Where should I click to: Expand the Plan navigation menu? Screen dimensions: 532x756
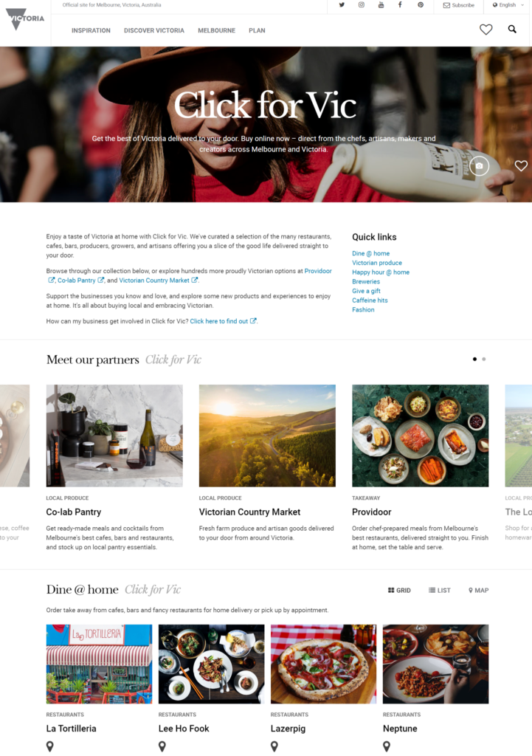click(x=257, y=30)
